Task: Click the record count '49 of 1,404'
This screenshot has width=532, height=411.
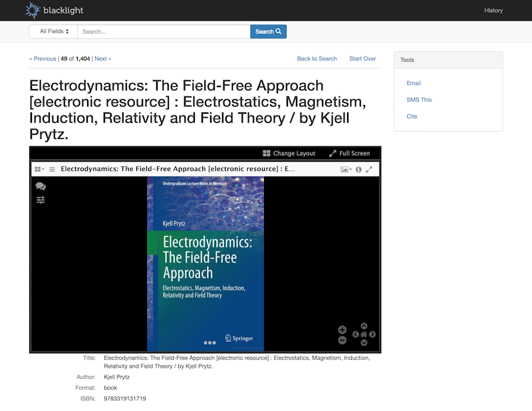Action: coord(75,59)
